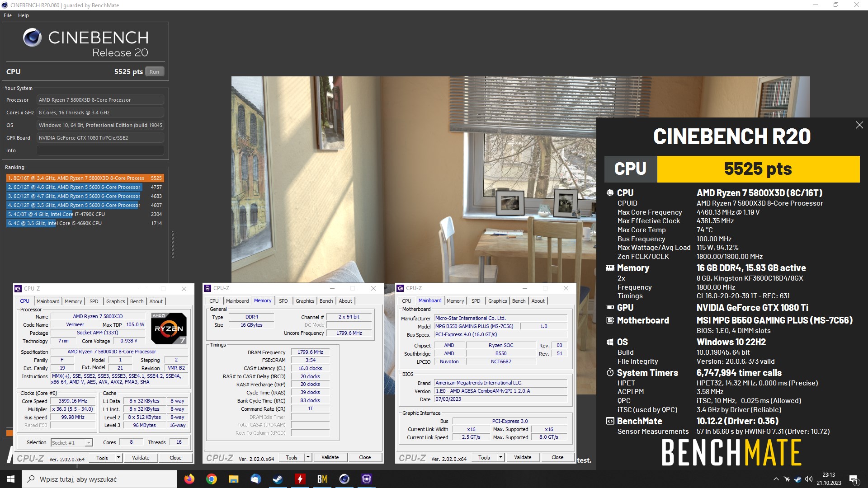The image size is (868, 488).
Task: Click the Cinebench sphere logo
Action: click(32, 38)
